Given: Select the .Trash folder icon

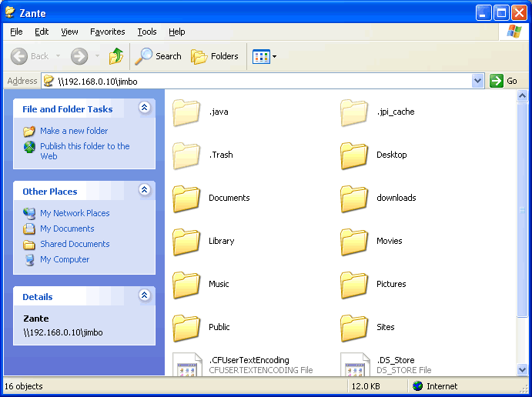Looking at the screenshot, I should pyautogui.click(x=186, y=155).
